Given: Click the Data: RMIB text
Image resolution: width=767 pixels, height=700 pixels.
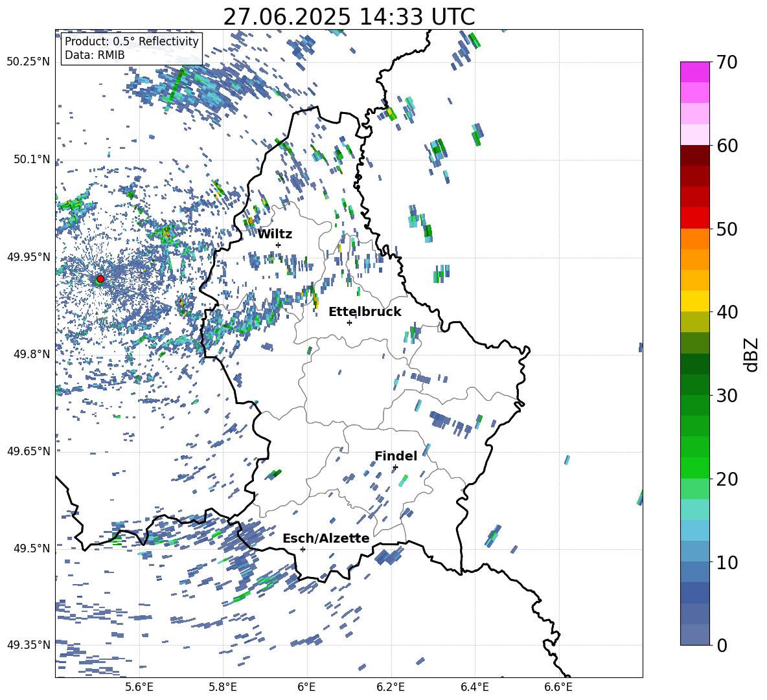Looking at the screenshot, I should pyautogui.click(x=95, y=55).
